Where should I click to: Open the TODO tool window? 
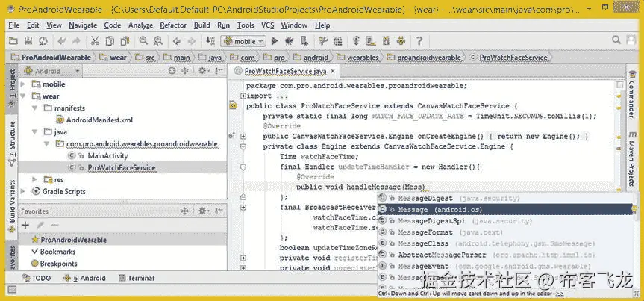37,278
